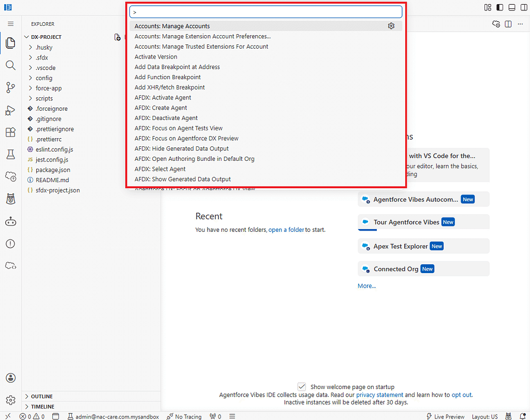Open Connected Org walkthrough
Image resolution: width=530 pixels, height=420 pixels.
tap(423, 268)
